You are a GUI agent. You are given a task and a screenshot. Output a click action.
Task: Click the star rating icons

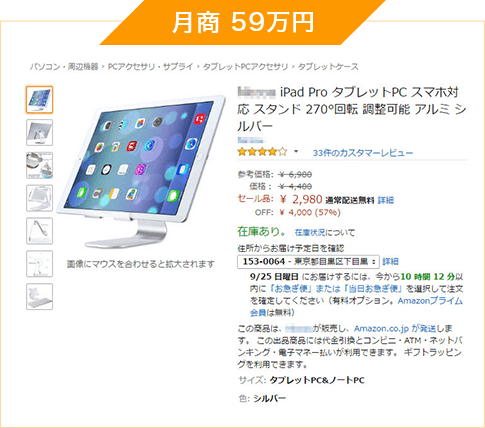coord(262,152)
